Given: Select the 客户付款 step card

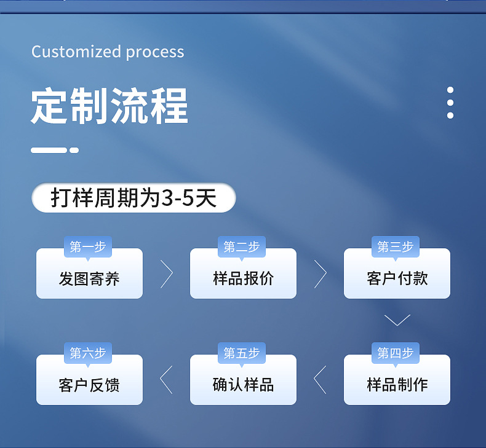Looking at the screenshot, I should coord(397,273).
